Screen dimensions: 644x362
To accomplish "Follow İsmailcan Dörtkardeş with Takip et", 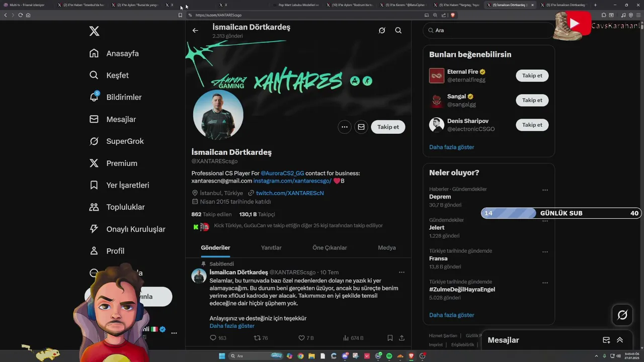I will [388, 127].
